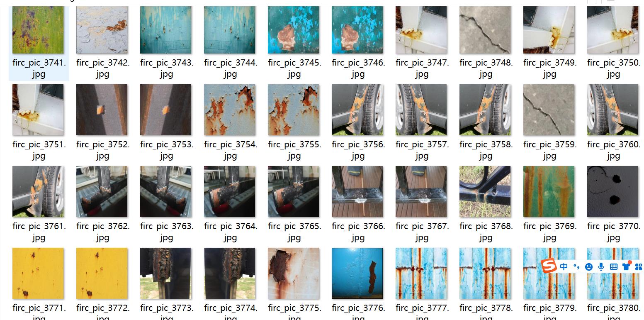Start voice input with the microphone icon
Screen dimensions: 644x320
[601, 267]
